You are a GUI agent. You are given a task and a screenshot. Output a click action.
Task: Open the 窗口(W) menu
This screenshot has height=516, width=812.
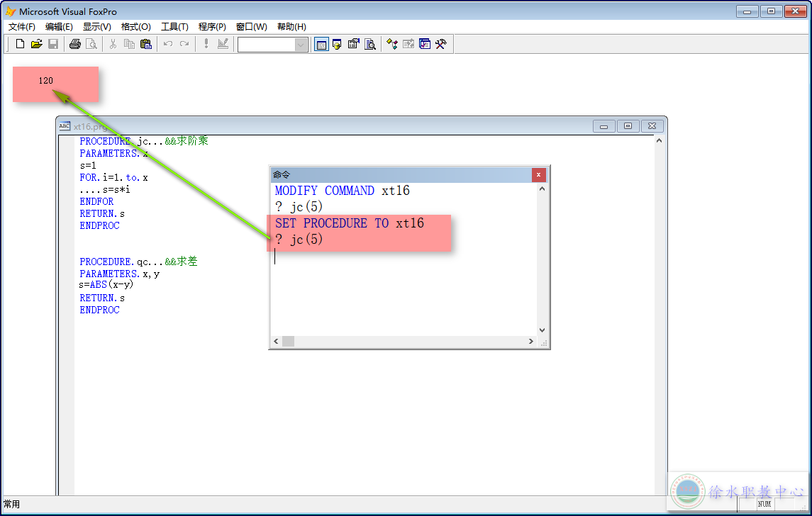click(252, 27)
